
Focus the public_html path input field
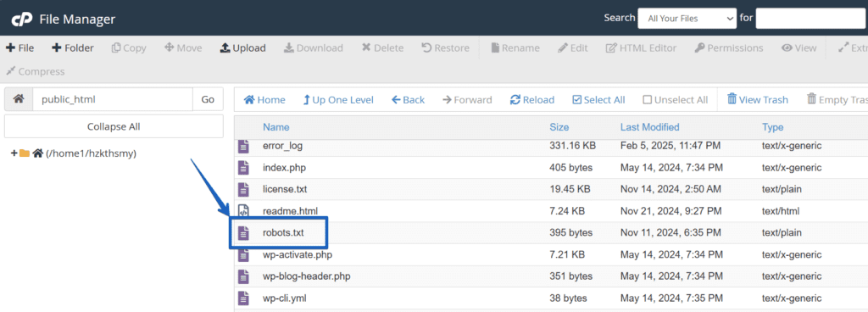point(113,99)
